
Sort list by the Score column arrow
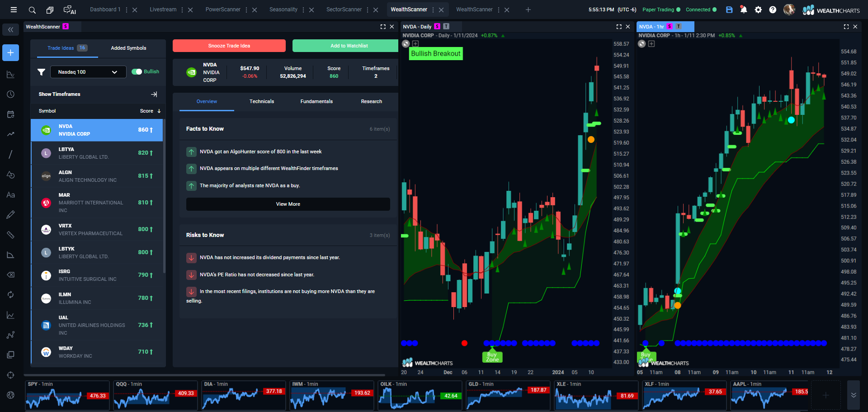pyautogui.click(x=159, y=111)
